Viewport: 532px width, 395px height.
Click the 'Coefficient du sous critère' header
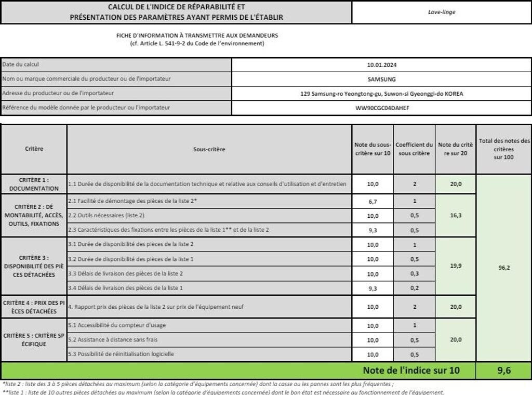(x=414, y=149)
